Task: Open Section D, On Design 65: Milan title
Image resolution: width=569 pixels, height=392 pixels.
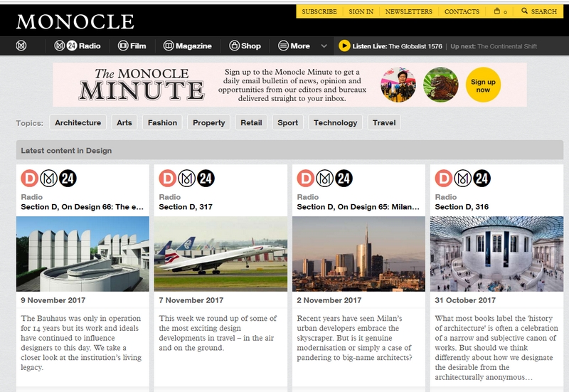Action: (358, 207)
